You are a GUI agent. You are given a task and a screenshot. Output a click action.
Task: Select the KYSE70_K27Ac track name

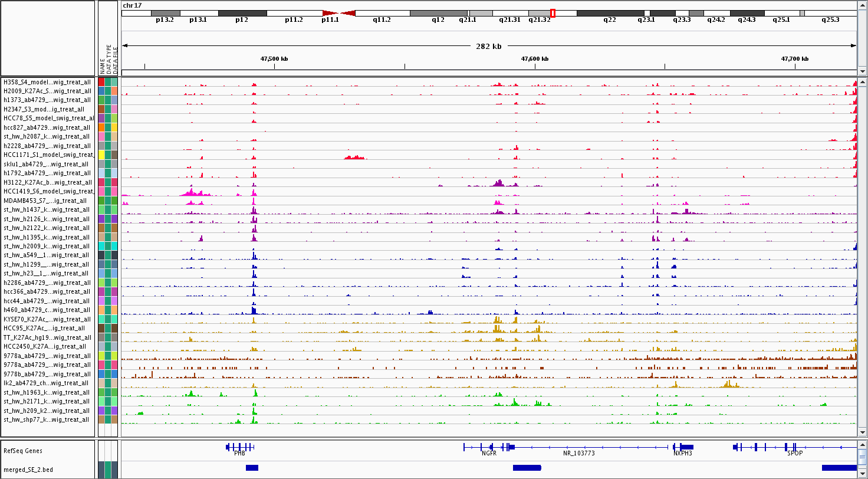(x=48, y=319)
